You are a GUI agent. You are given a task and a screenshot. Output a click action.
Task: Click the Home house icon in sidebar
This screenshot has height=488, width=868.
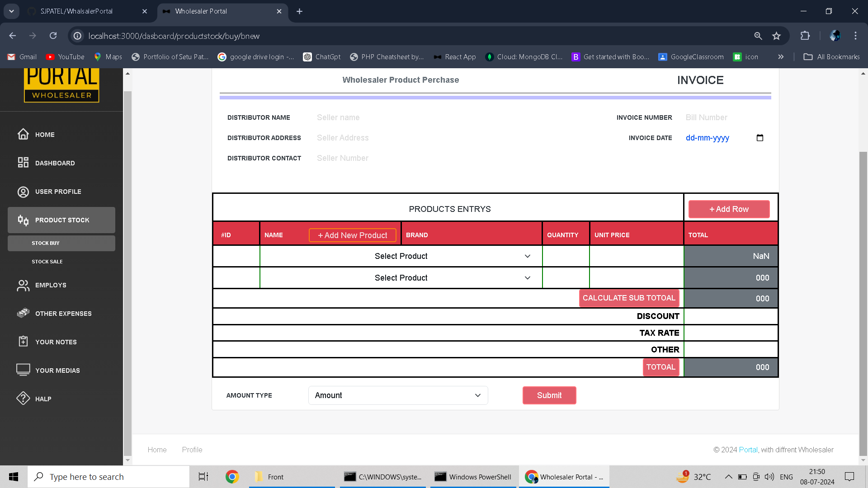coord(23,134)
